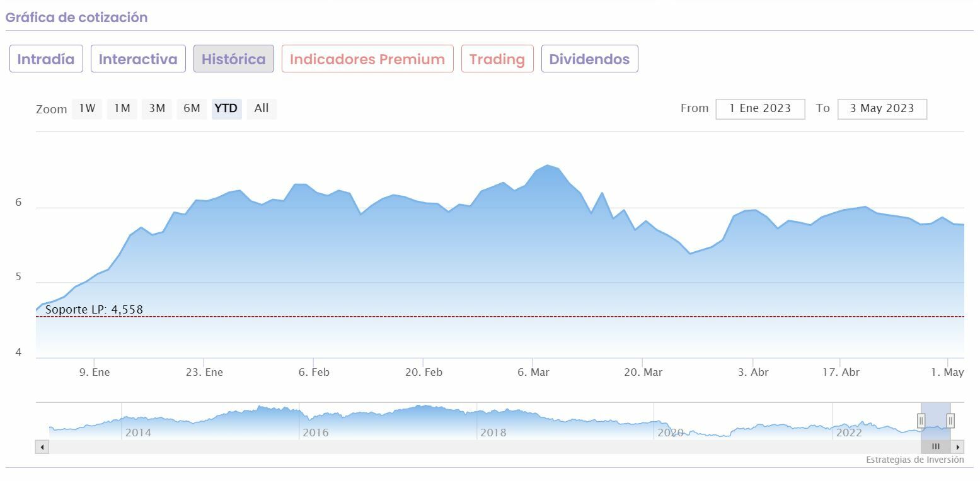The height and width of the screenshot is (481, 980).
Task: Open the Intradía chart tab
Action: coord(46,59)
